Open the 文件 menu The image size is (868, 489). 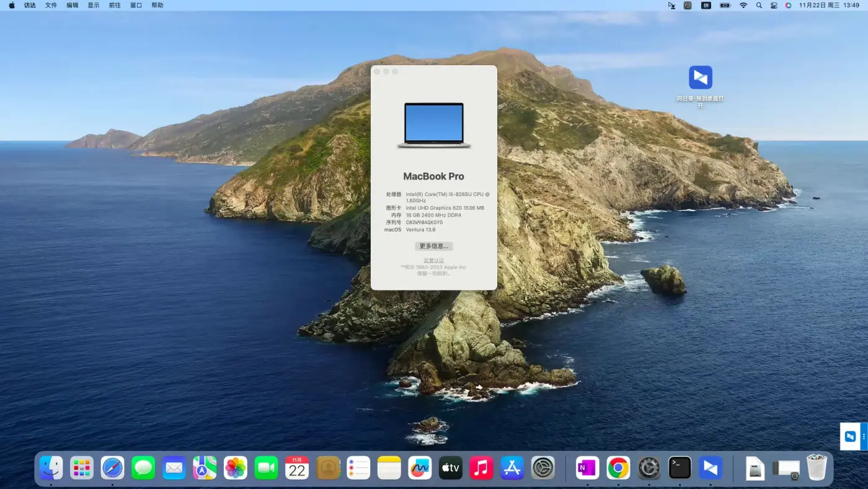pos(51,6)
